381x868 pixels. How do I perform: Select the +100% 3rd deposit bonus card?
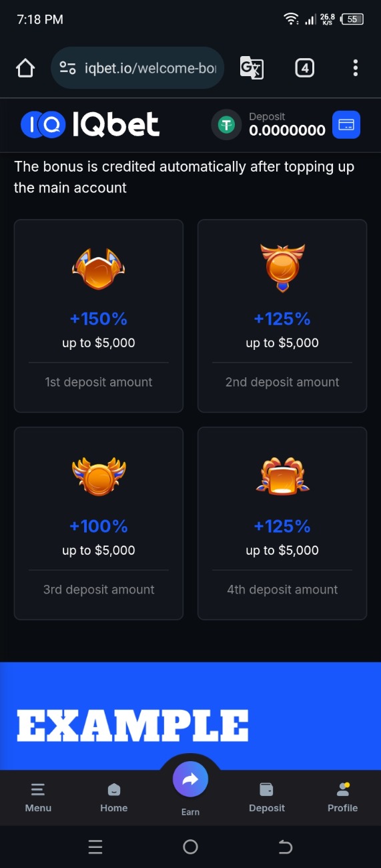pos(99,523)
